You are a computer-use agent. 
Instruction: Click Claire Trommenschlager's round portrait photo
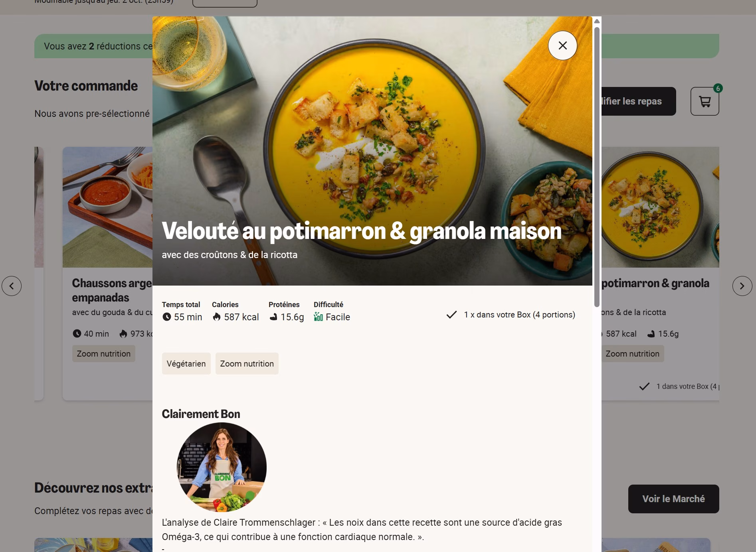[x=222, y=467]
